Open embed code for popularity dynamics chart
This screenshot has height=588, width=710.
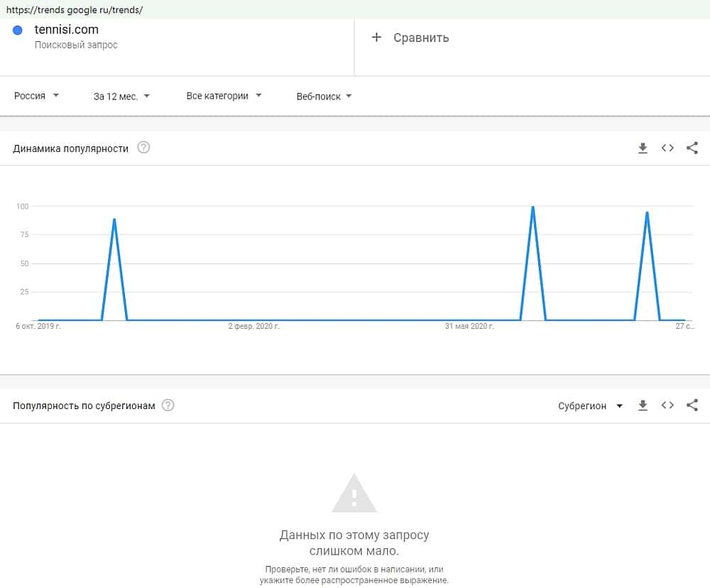(x=667, y=148)
